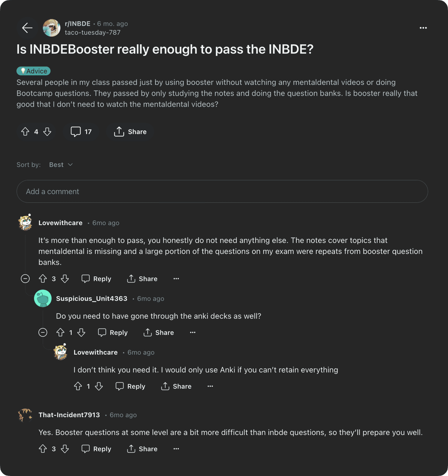Upvote Lovewithcare's first comment

[43, 278]
